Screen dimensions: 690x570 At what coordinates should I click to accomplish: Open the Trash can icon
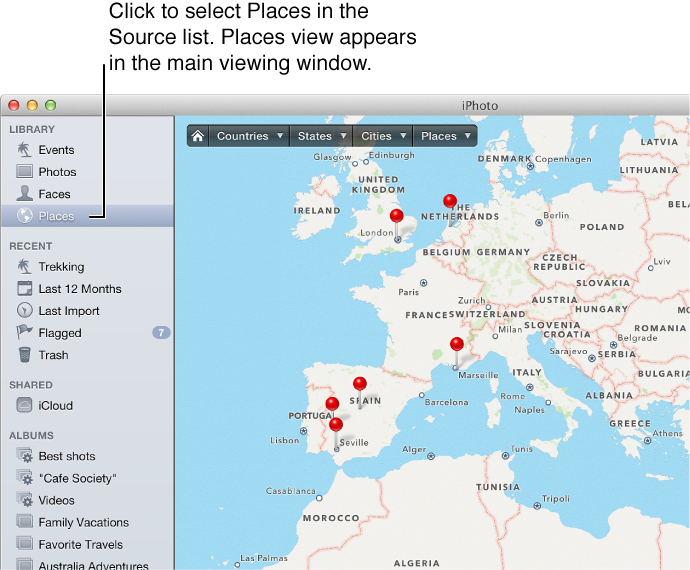[x=25, y=354]
